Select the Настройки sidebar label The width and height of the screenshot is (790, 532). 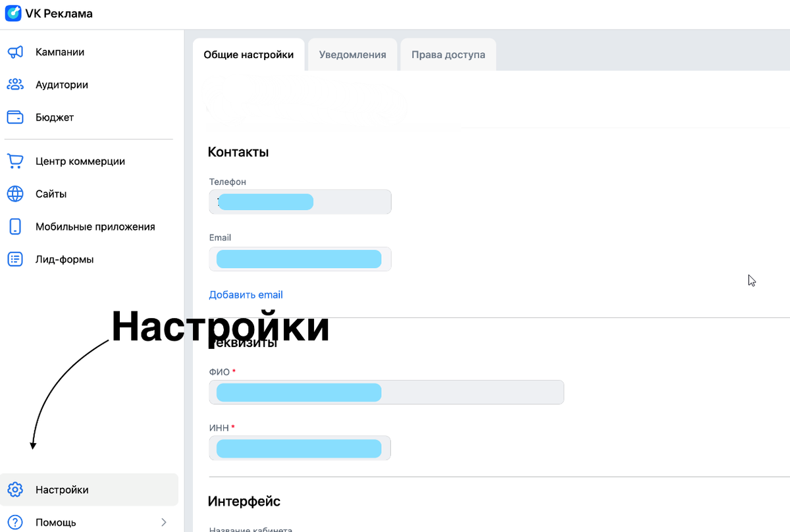click(x=62, y=490)
